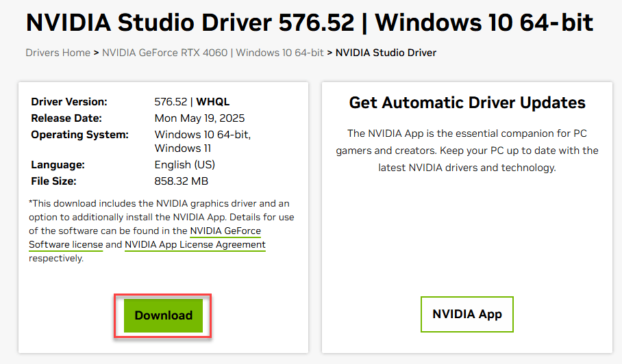Click the Driver Version label

click(x=69, y=101)
